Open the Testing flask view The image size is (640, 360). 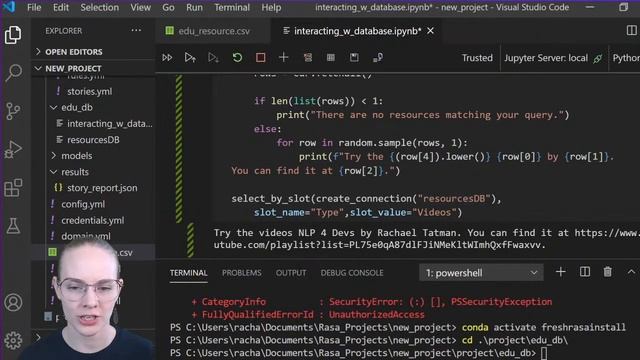(x=13, y=225)
